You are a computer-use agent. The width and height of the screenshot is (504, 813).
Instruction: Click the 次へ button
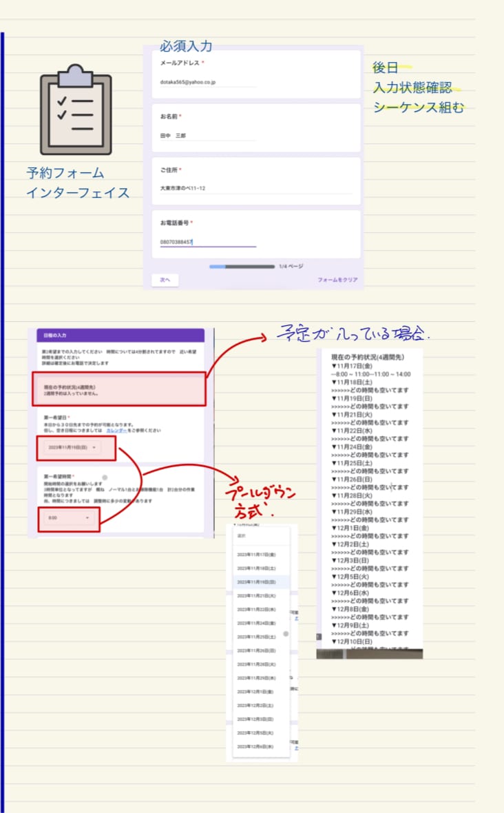click(165, 280)
